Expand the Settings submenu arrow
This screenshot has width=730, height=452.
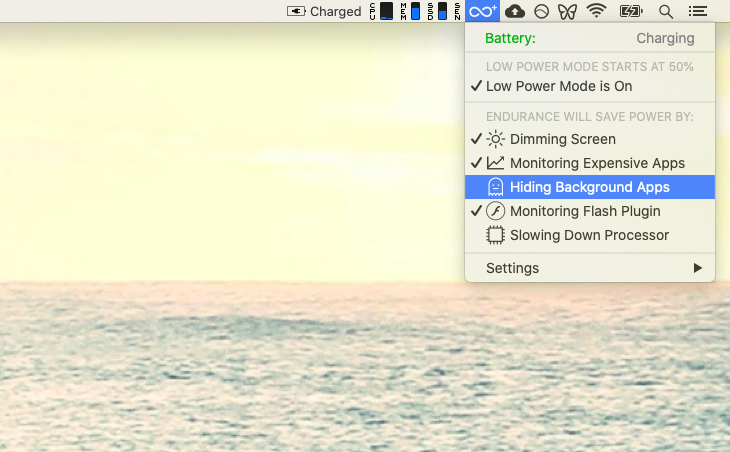coord(697,268)
